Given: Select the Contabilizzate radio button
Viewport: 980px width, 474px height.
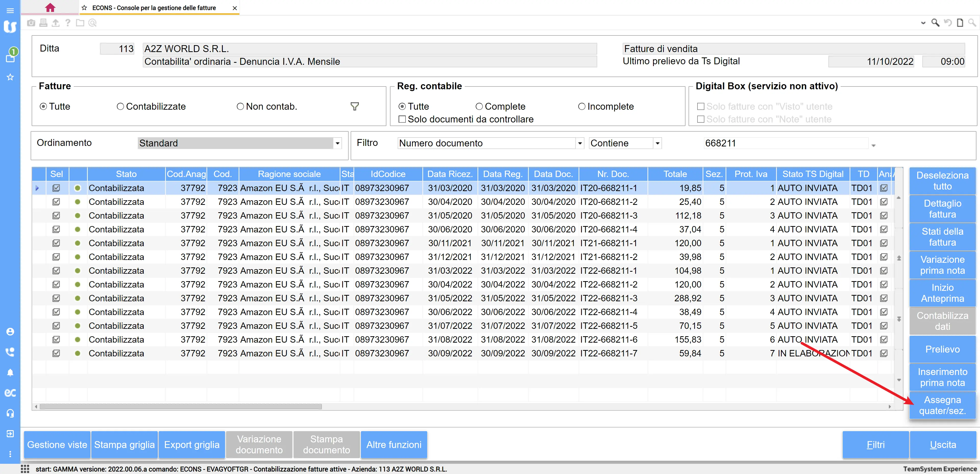Looking at the screenshot, I should click(120, 107).
